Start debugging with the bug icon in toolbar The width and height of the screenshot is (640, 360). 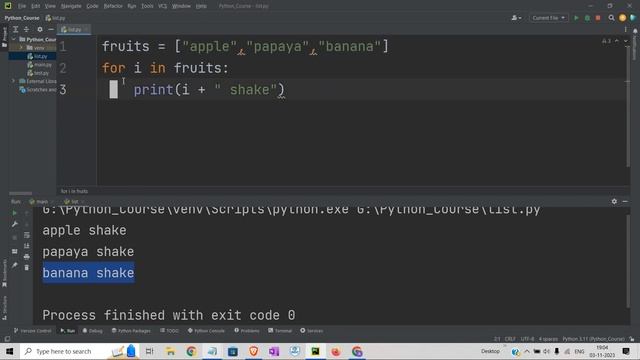click(587, 18)
